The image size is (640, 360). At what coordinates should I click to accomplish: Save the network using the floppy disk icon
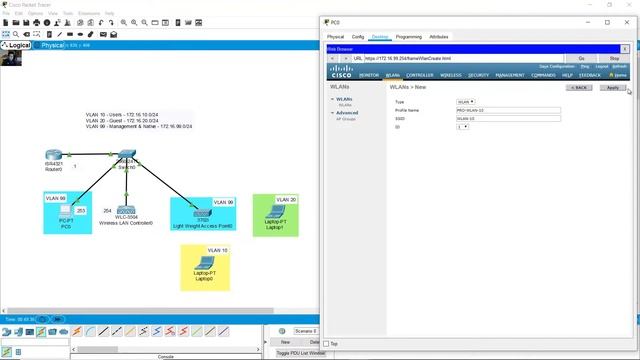pyautogui.click(x=26, y=23)
